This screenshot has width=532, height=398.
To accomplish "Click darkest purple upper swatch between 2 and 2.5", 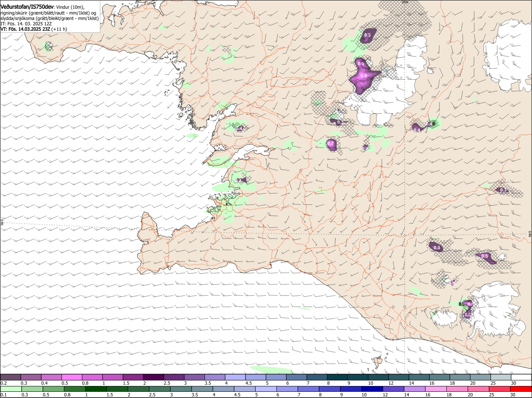I will 153,377.
